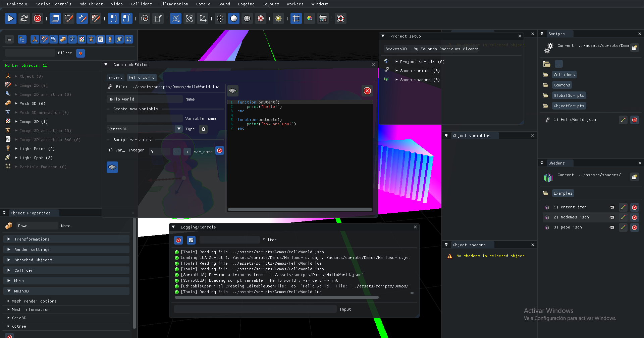Toggle the tree view mode button
The height and width of the screenshot is (338, 644).
click(x=22, y=39)
